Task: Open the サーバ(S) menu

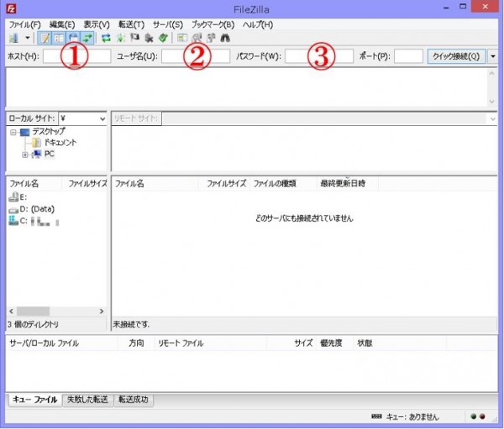Action: (168, 24)
